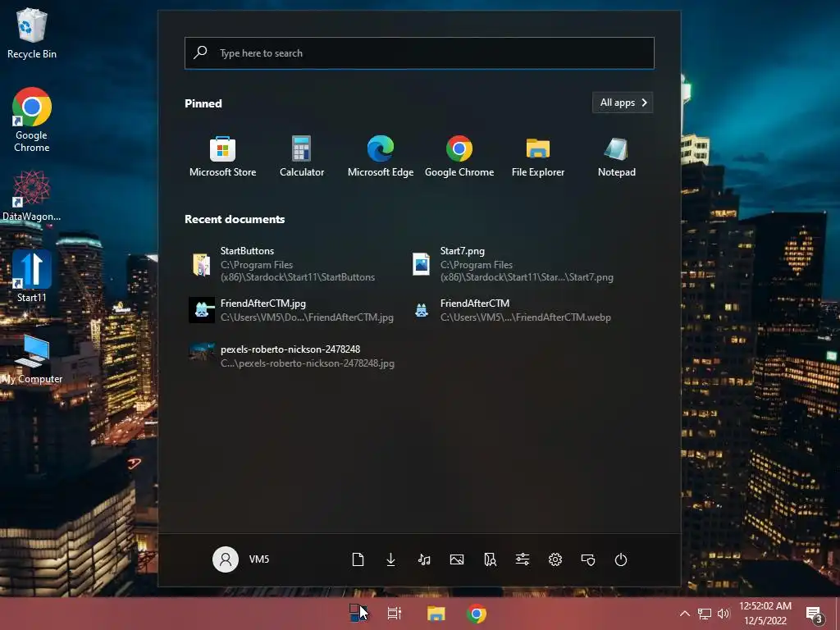This screenshot has width=840, height=630.
Task: Open pinned Microsoft Store app
Action: tap(222, 157)
